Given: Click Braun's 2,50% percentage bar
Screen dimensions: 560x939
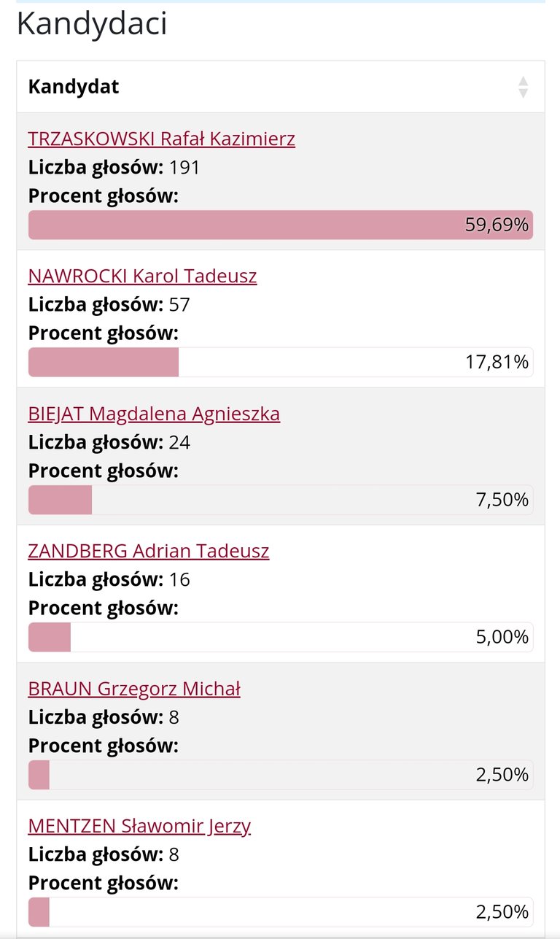Looking at the screenshot, I should [281, 775].
